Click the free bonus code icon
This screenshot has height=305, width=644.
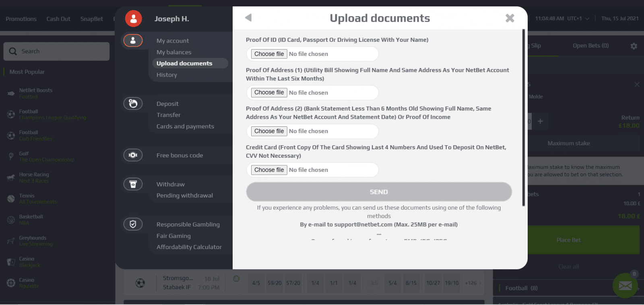tap(133, 155)
